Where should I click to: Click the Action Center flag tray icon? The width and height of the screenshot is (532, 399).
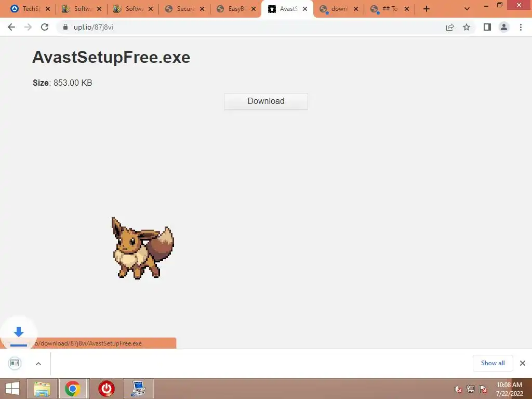point(483,389)
